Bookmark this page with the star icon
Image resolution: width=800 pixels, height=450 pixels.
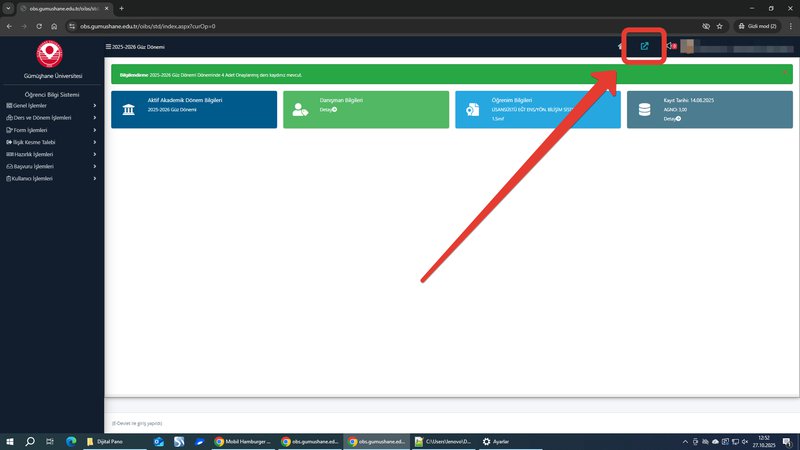(x=720, y=26)
